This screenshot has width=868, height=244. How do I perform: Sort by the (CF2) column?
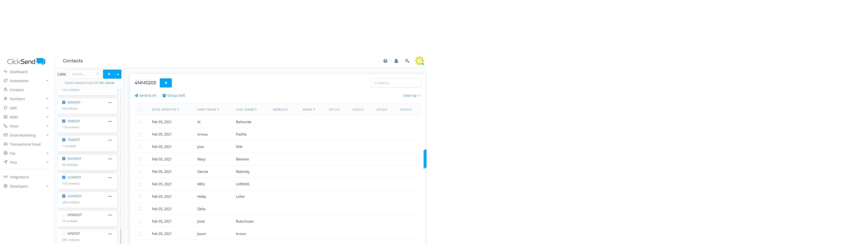[358, 110]
